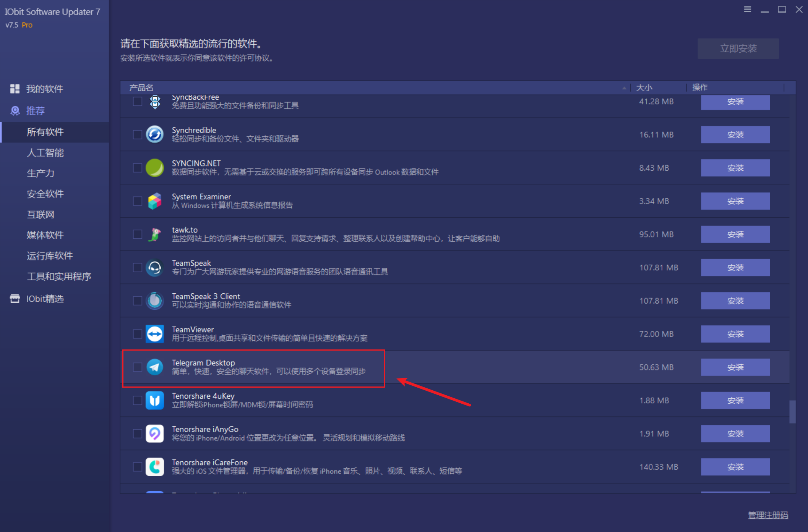Click the Telegram Desktop paper-plane icon
The image size is (808, 532).
click(x=155, y=367)
